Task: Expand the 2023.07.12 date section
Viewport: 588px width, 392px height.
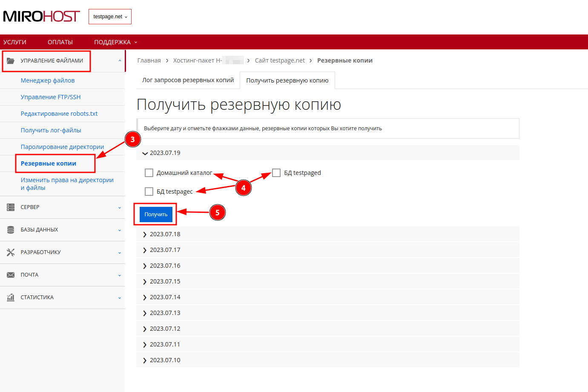Action: coord(328,329)
